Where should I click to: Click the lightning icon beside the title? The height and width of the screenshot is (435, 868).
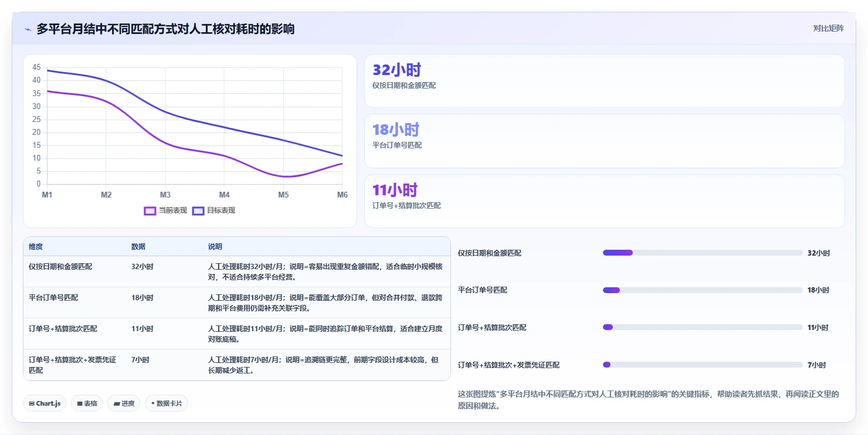pyautogui.click(x=28, y=29)
